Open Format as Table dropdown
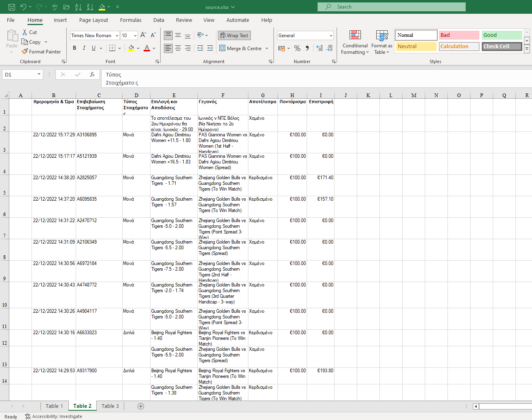532x420 pixels. pyautogui.click(x=382, y=42)
